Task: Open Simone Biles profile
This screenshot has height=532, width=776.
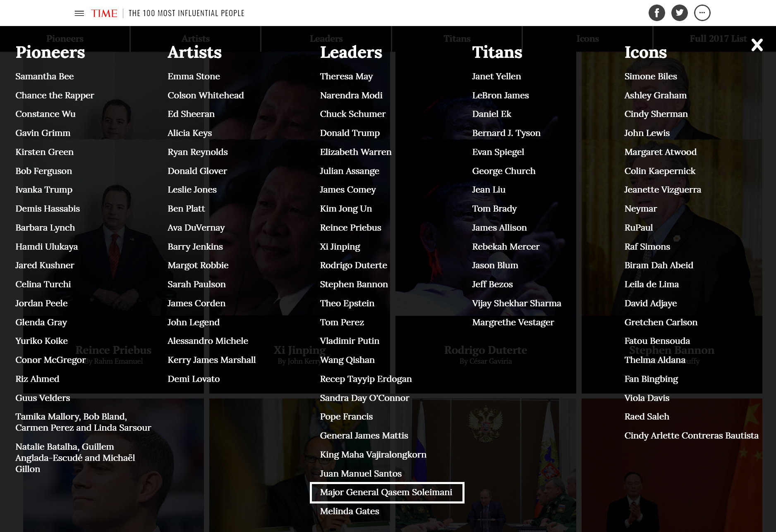Action: (651, 76)
